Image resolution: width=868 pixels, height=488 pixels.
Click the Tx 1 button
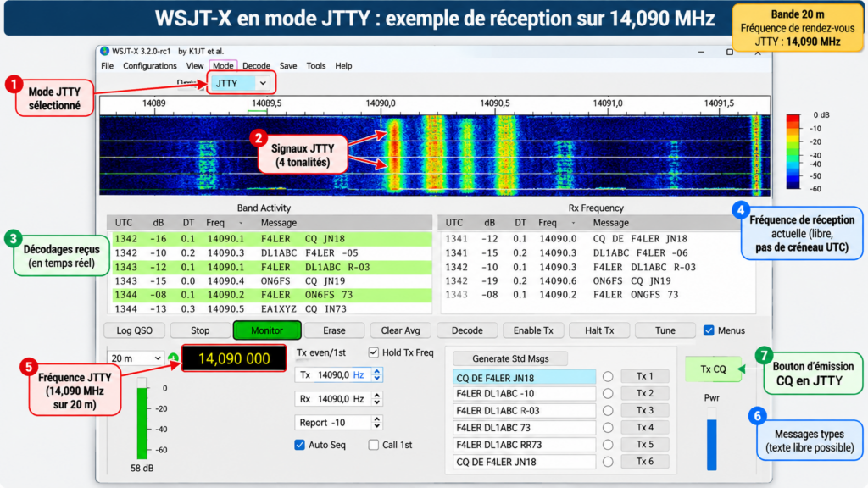point(644,376)
